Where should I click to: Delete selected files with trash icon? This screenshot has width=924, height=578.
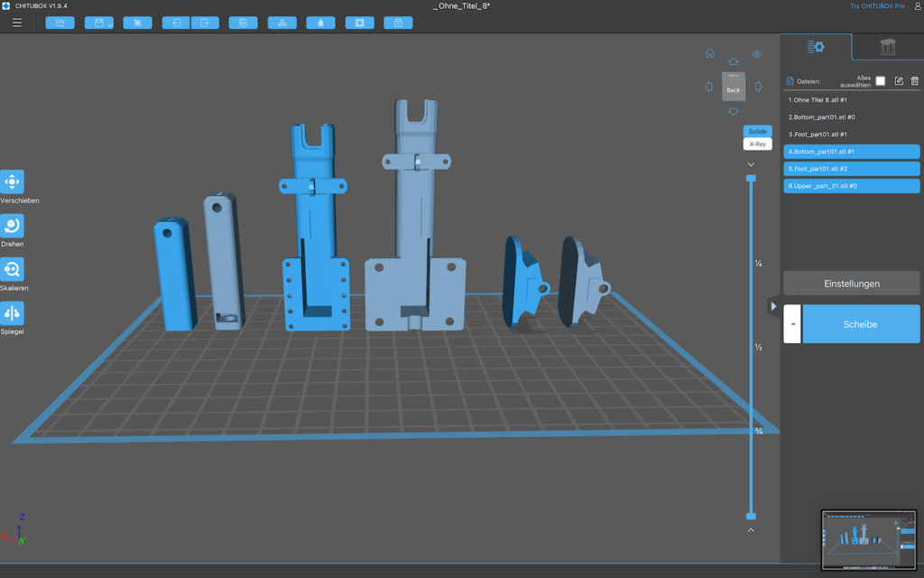click(x=915, y=80)
